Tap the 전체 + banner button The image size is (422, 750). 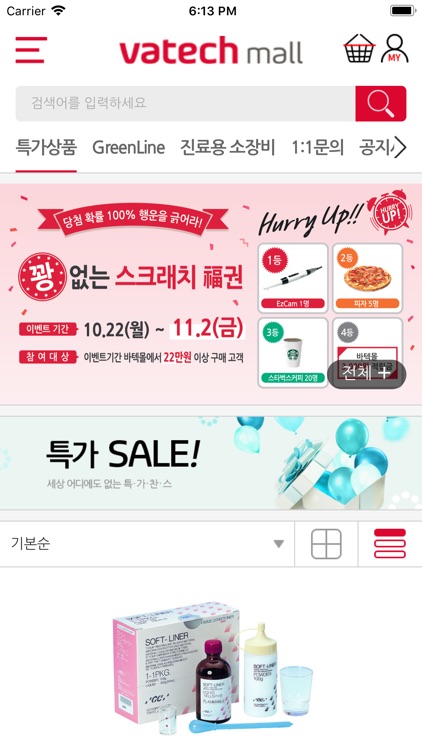[x=367, y=374]
